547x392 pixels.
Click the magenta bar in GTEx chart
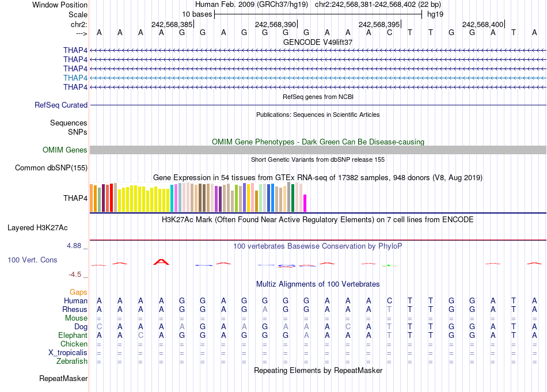point(305,203)
